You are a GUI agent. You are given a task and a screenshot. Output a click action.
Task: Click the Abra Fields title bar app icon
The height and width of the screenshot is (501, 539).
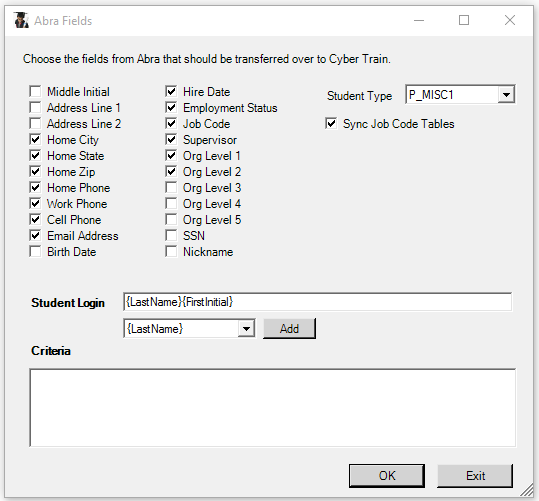[x=21, y=20]
